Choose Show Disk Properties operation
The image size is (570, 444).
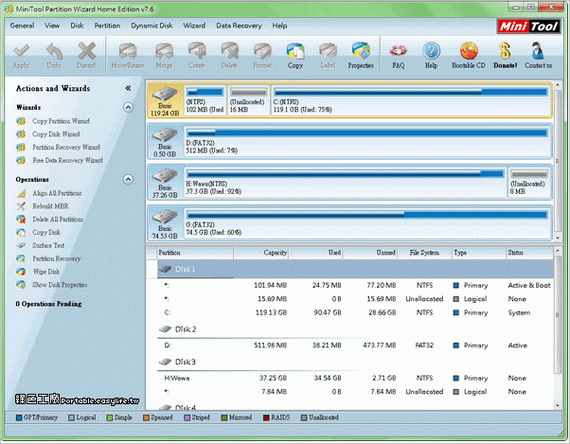pyautogui.click(x=60, y=285)
